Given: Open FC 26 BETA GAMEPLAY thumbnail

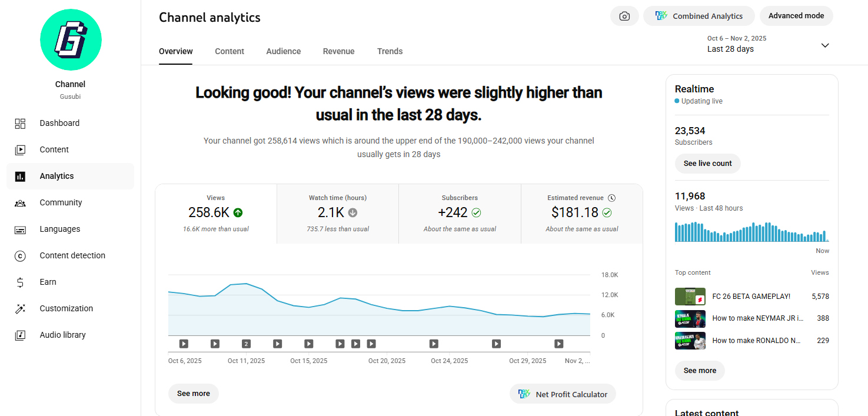Looking at the screenshot, I should coord(690,297).
